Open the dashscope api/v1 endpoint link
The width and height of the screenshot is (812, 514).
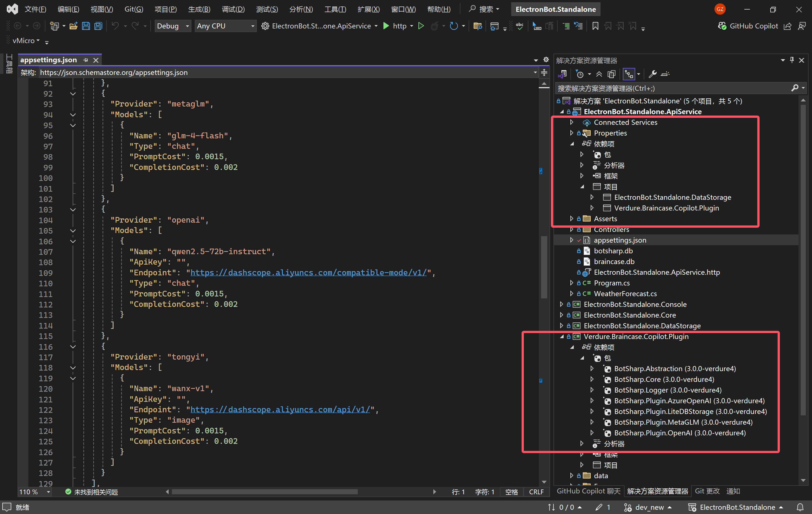pyautogui.click(x=280, y=409)
